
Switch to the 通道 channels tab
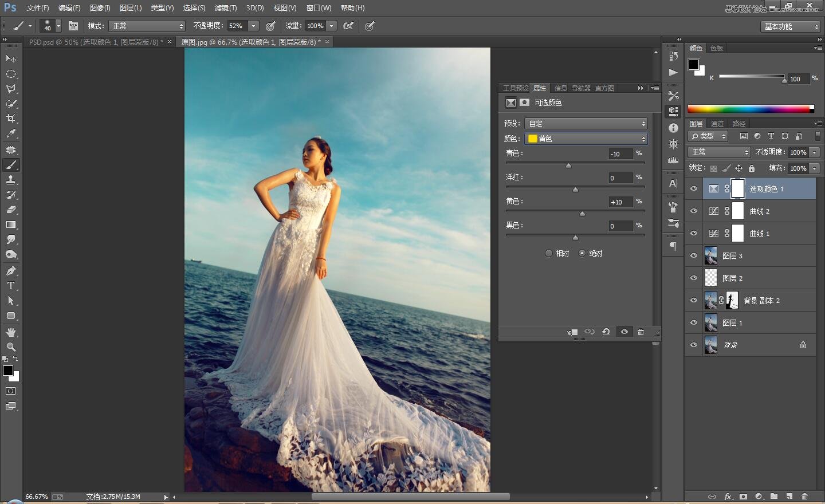(717, 124)
